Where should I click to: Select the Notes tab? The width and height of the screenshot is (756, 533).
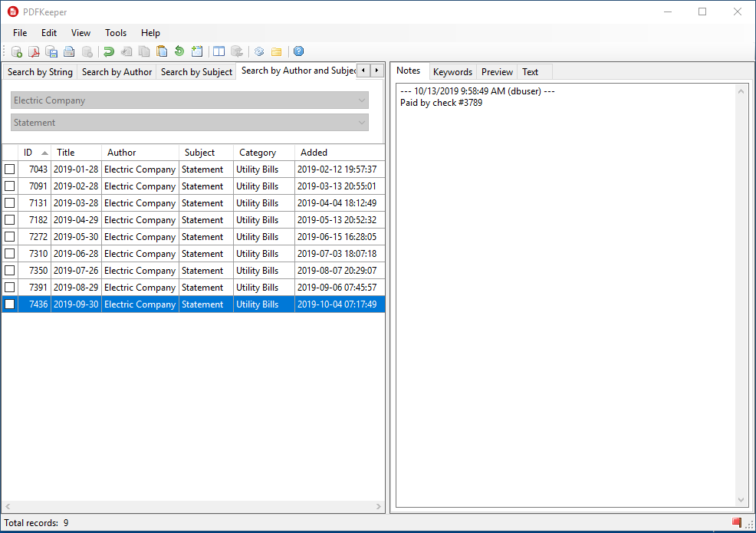point(409,71)
